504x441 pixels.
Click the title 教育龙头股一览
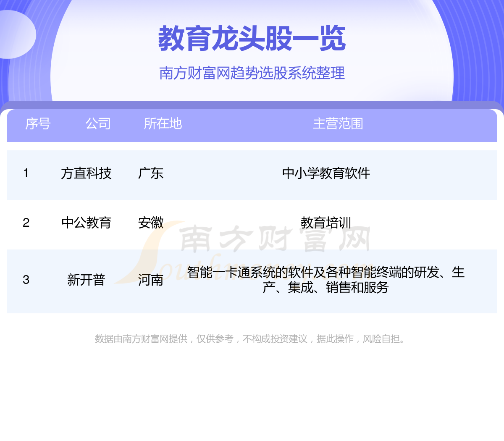tap(252, 39)
